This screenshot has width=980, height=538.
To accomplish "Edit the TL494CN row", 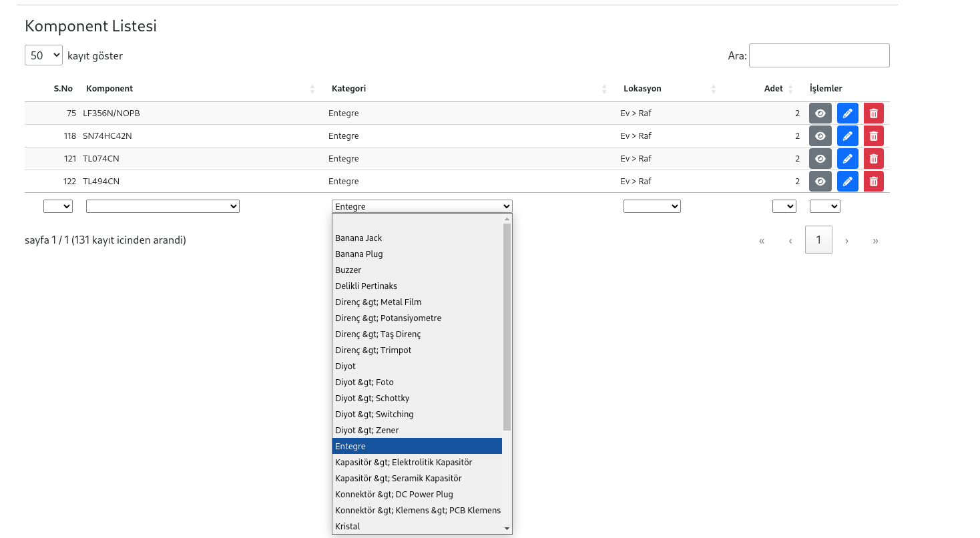I will 848,182.
